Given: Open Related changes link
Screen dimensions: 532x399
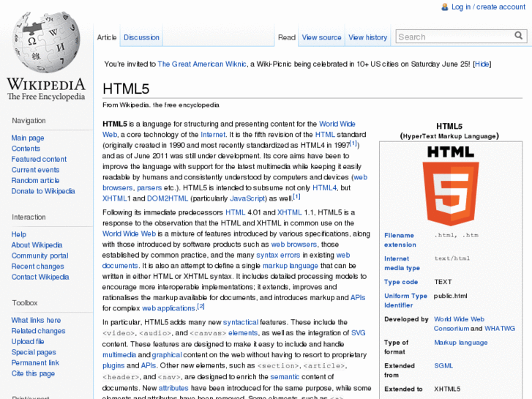Looking at the screenshot, I should pos(38,331).
